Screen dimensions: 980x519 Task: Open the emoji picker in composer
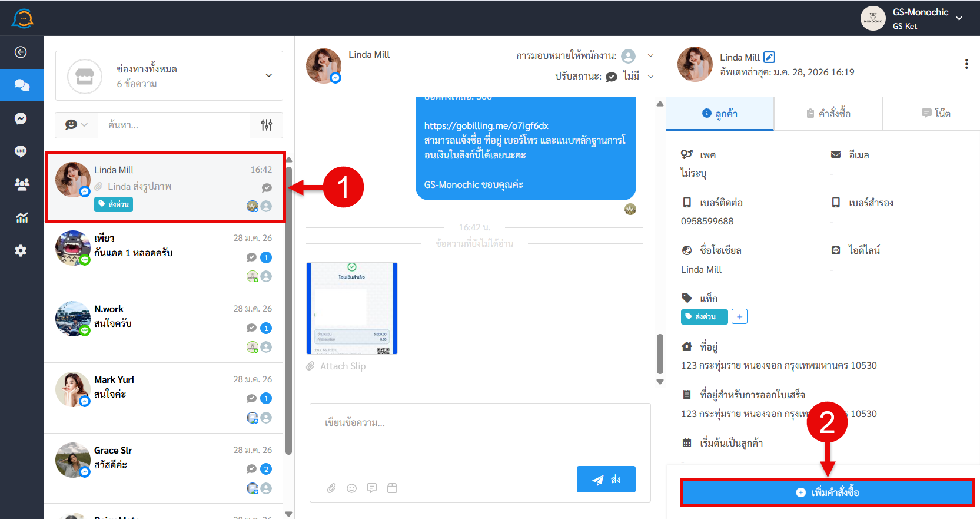(352, 488)
